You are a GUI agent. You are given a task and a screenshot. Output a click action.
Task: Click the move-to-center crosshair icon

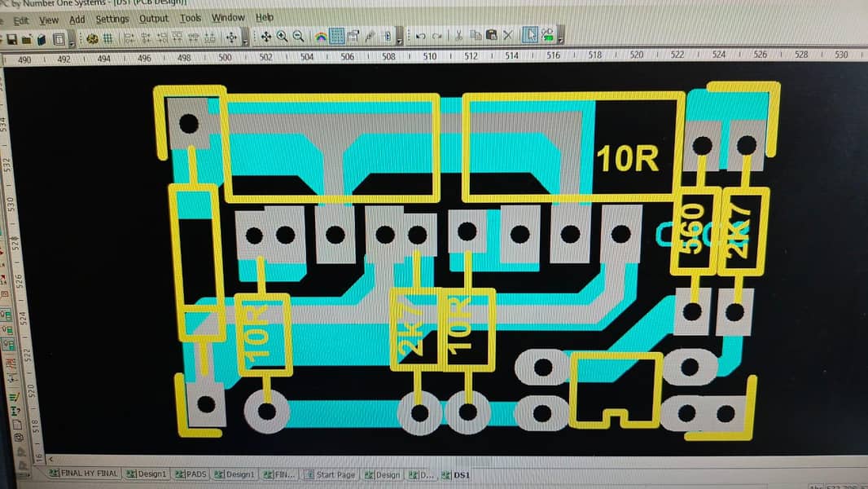coord(231,37)
